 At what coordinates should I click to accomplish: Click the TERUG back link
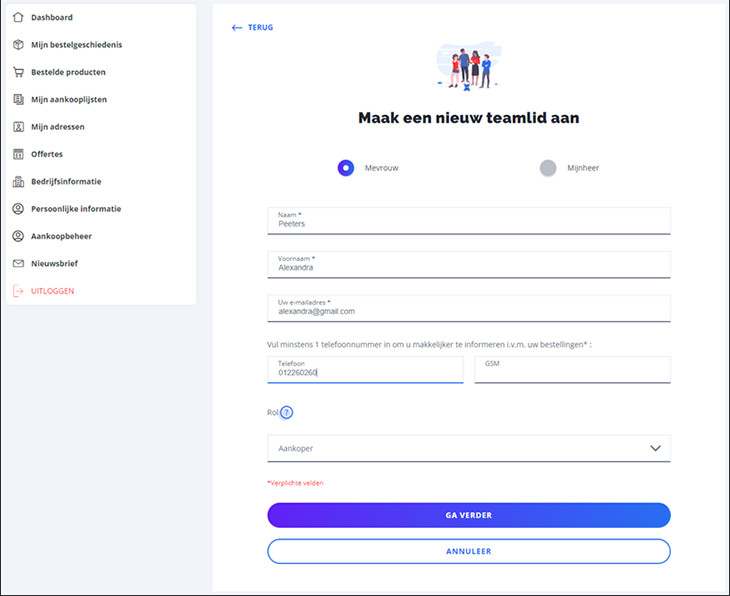pyautogui.click(x=260, y=27)
